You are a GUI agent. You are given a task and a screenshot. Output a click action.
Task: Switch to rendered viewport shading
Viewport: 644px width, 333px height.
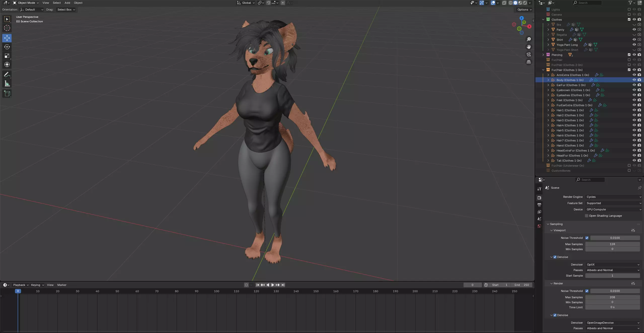pos(525,3)
